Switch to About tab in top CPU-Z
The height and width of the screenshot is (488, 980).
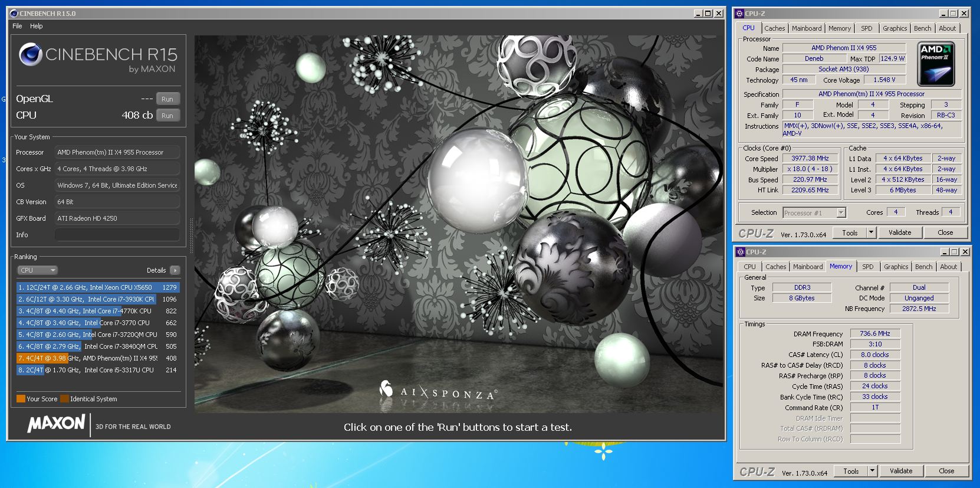[947, 28]
